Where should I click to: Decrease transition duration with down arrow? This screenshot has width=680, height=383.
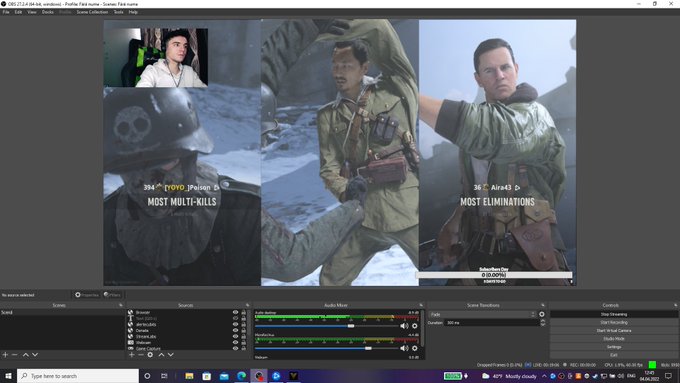[x=543, y=324]
